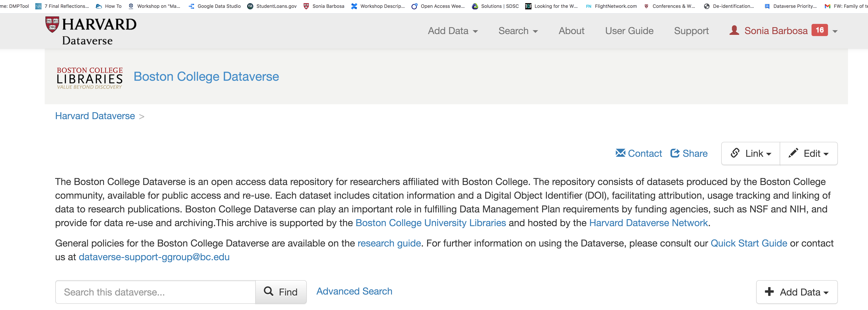The width and height of the screenshot is (868, 310).
Task: Focus the Search this dataverse field
Action: click(155, 292)
